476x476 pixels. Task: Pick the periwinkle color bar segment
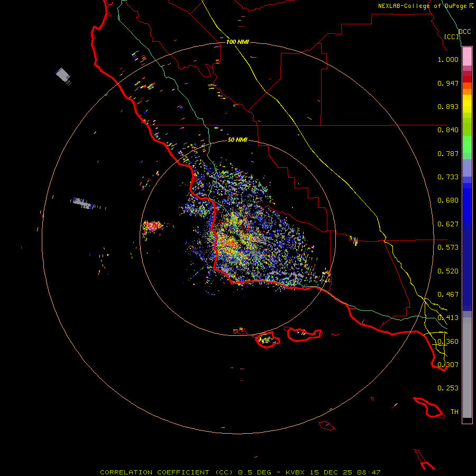(x=467, y=168)
